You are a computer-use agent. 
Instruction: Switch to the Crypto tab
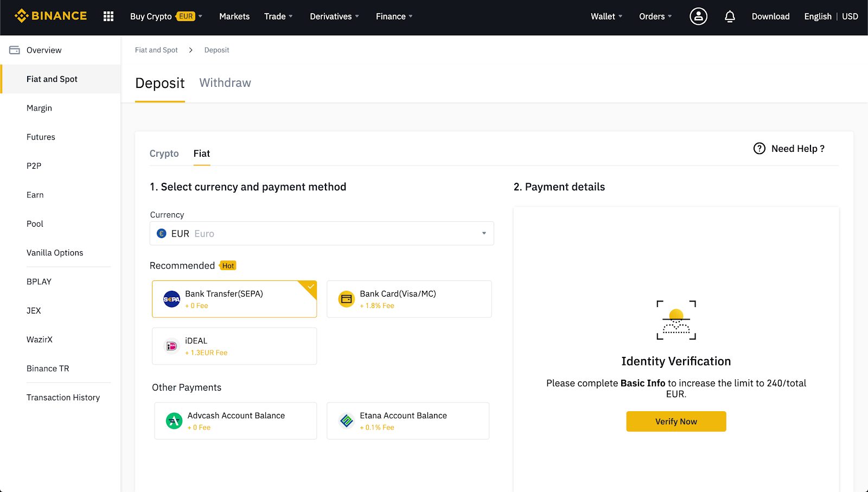[x=164, y=154]
